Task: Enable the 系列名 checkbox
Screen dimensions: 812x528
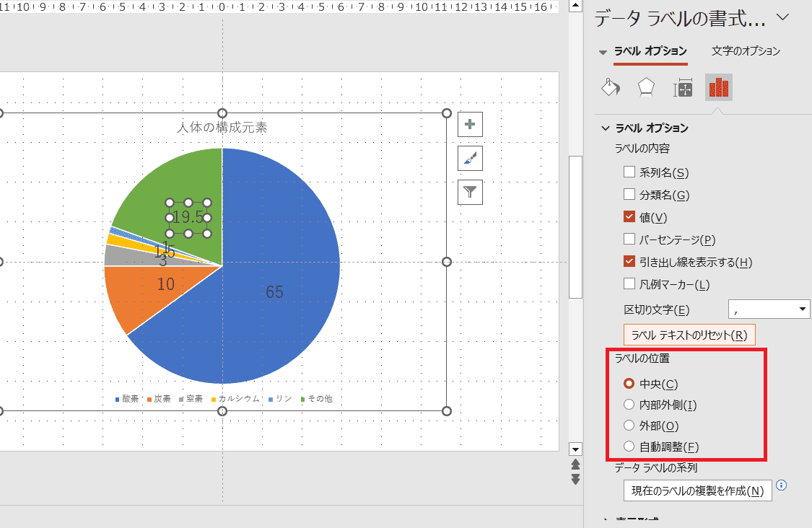Action: (629, 172)
